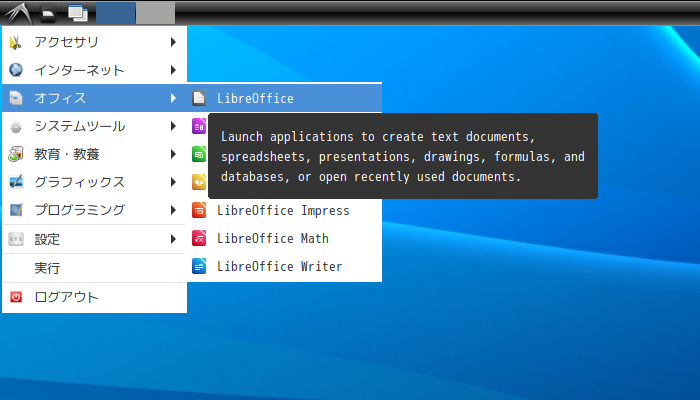
Task: Choose ログアウト from the start menu
Action: coord(94,297)
